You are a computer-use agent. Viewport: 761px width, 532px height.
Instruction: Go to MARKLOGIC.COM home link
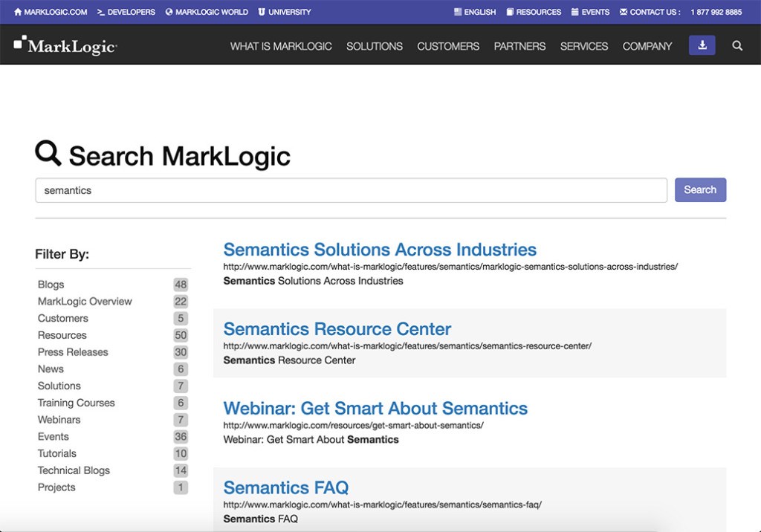click(51, 12)
